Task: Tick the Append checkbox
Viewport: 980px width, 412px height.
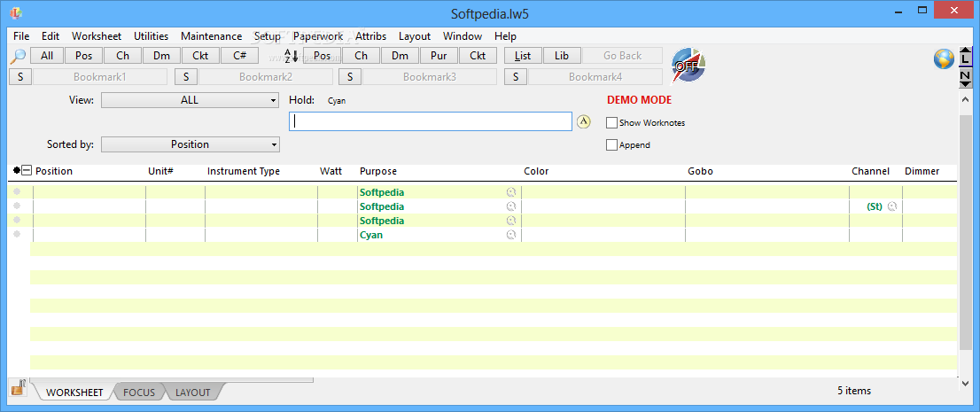Action: [612, 145]
